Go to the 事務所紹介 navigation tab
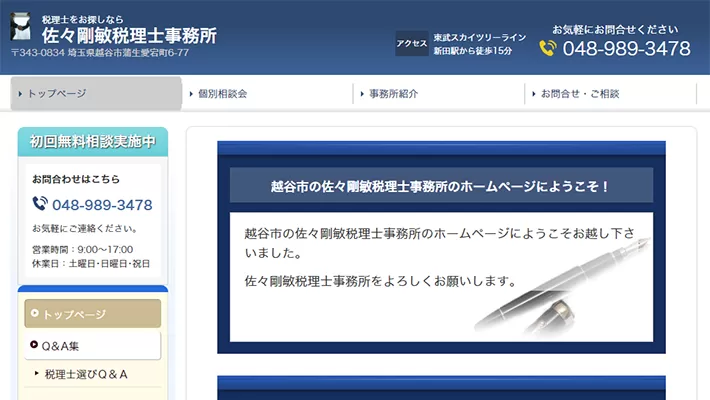Screen dimensions: 710x400 tap(393, 94)
